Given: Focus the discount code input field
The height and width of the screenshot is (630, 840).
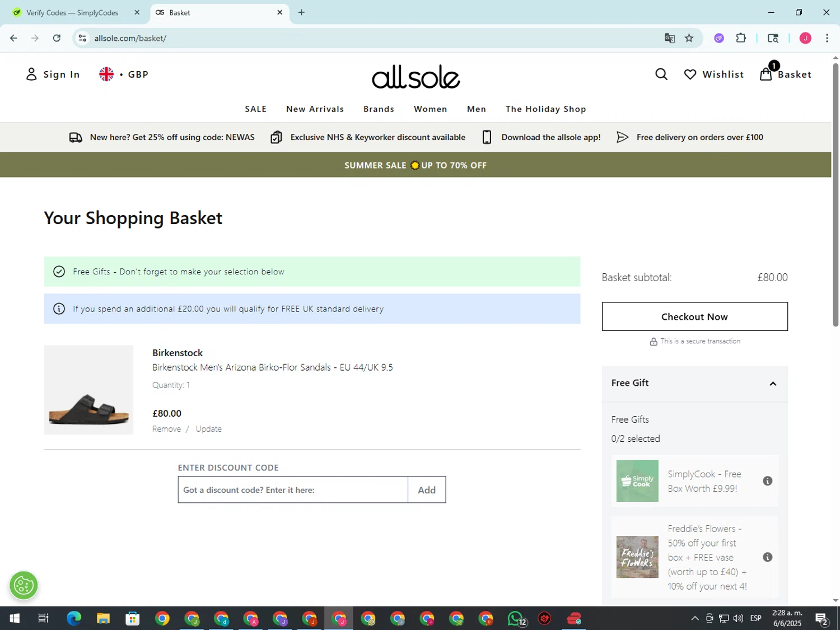Looking at the screenshot, I should (x=293, y=490).
